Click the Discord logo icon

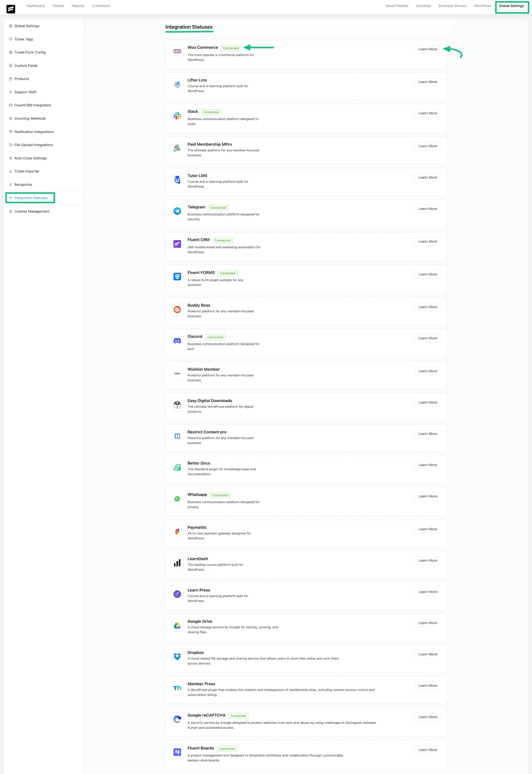coord(177,340)
